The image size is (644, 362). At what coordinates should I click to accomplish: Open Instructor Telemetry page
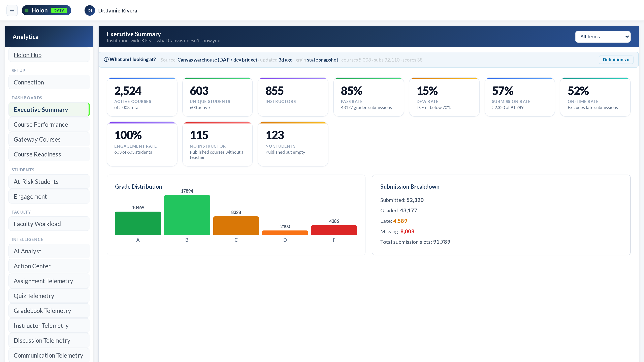click(x=49, y=326)
